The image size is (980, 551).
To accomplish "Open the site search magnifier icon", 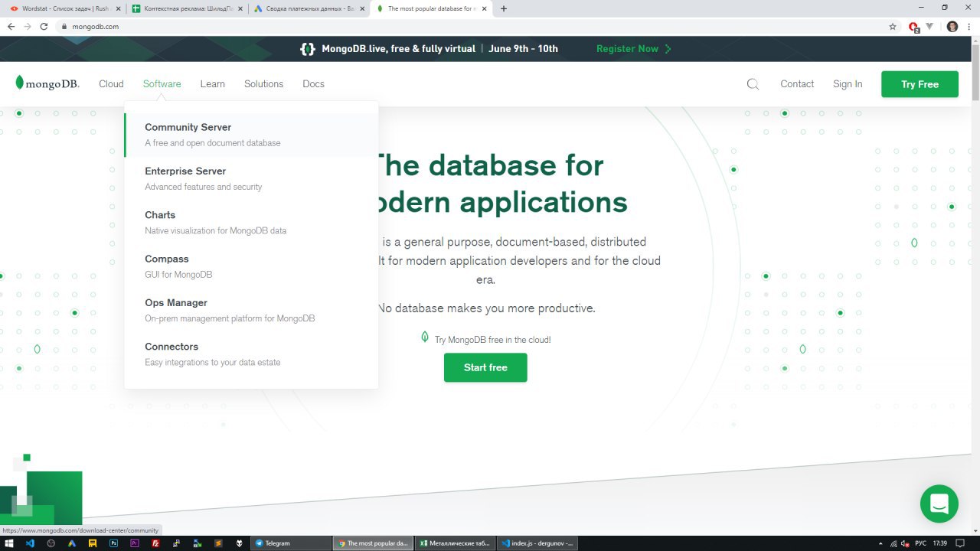I will 753,84.
